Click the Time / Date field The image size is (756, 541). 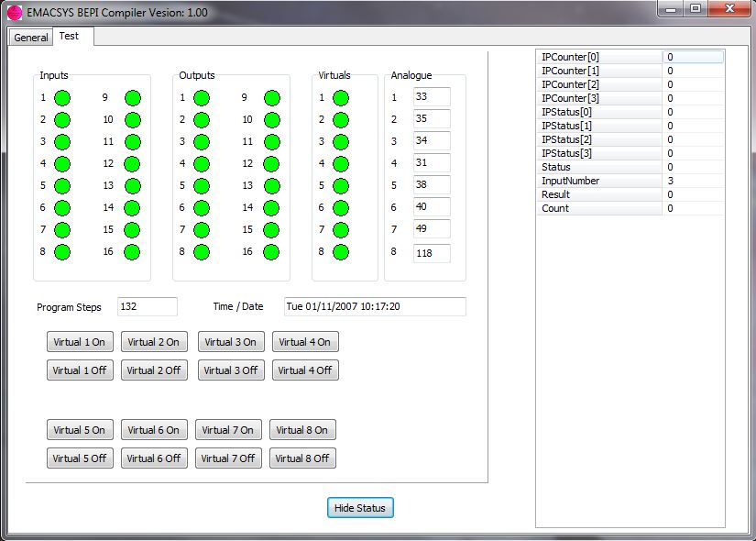[374, 307]
